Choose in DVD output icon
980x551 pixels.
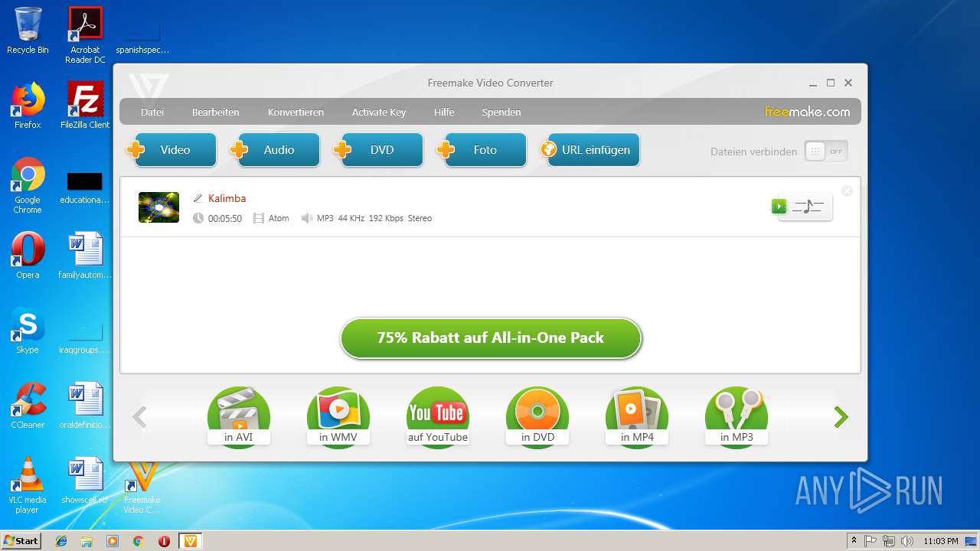tap(537, 417)
